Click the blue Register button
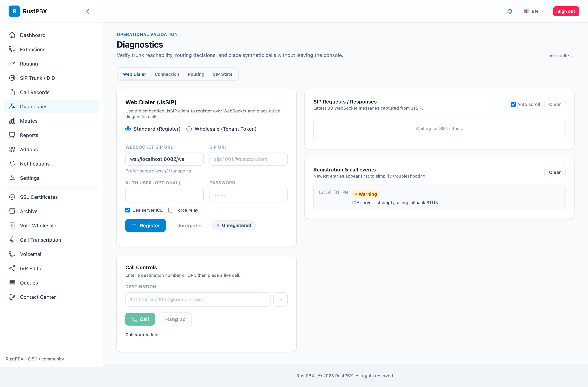 click(x=146, y=226)
